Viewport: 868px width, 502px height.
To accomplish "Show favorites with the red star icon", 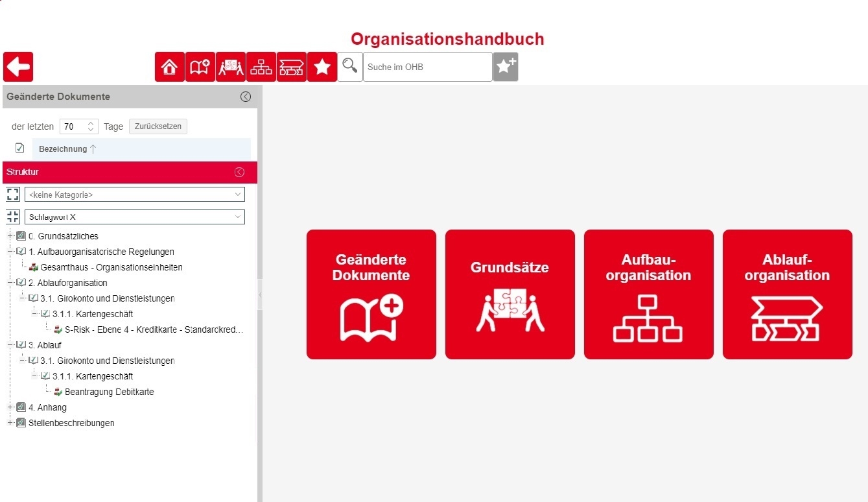I will click(322, 67).
